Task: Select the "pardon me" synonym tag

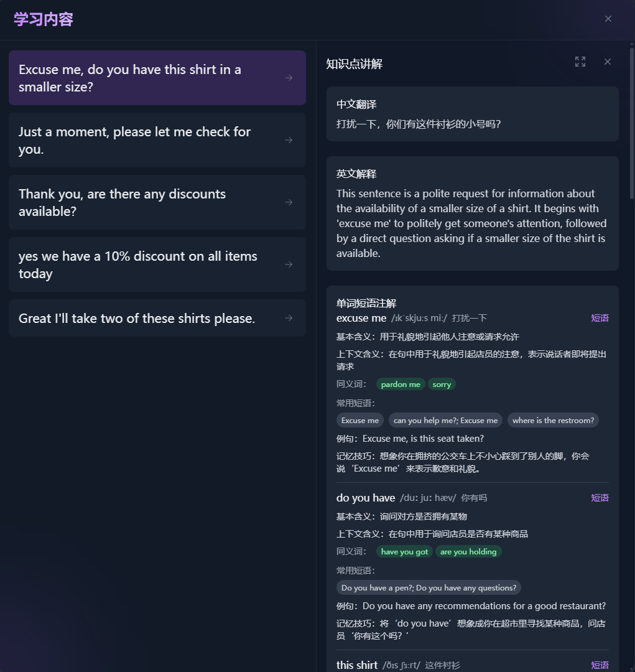Action: (400, 384)
